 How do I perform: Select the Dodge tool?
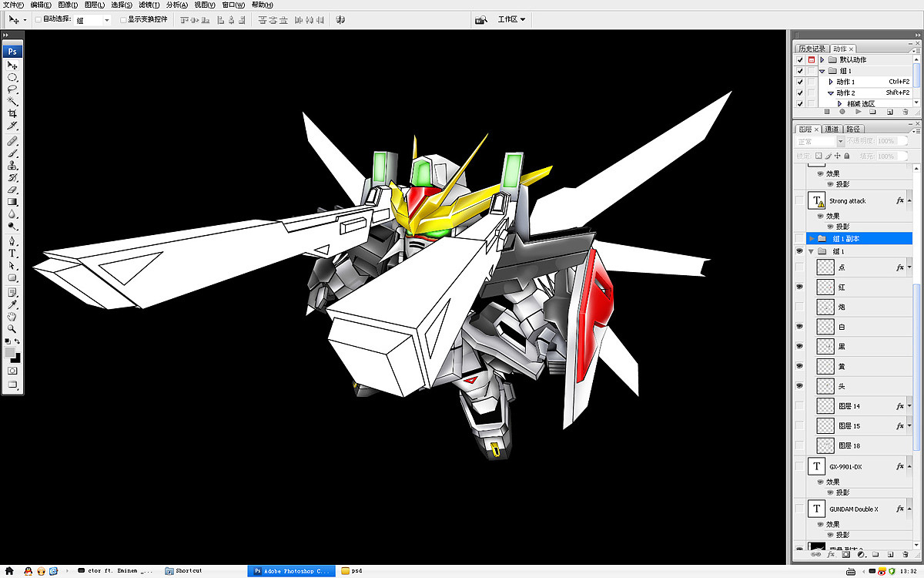point(12,227)
